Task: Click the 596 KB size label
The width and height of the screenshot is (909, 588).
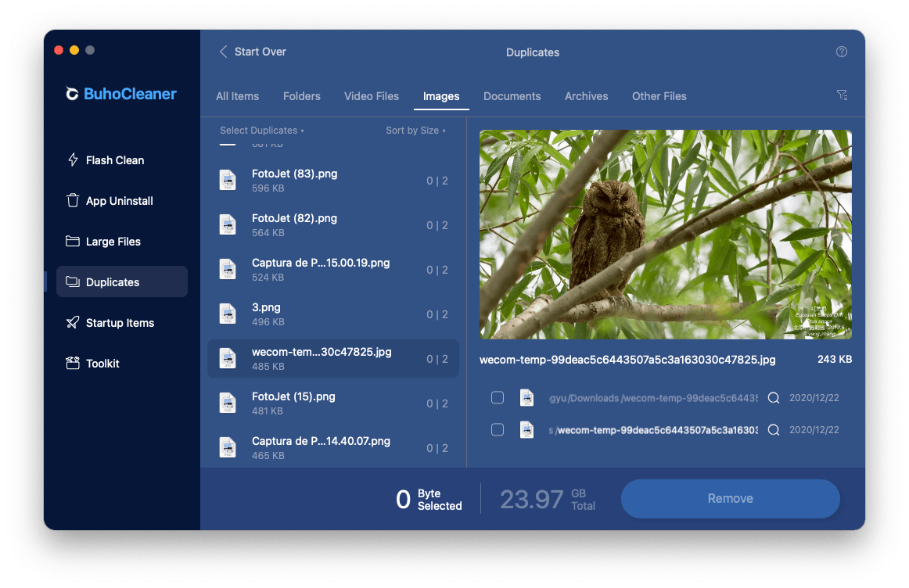Action: click(x=268, y=188)
